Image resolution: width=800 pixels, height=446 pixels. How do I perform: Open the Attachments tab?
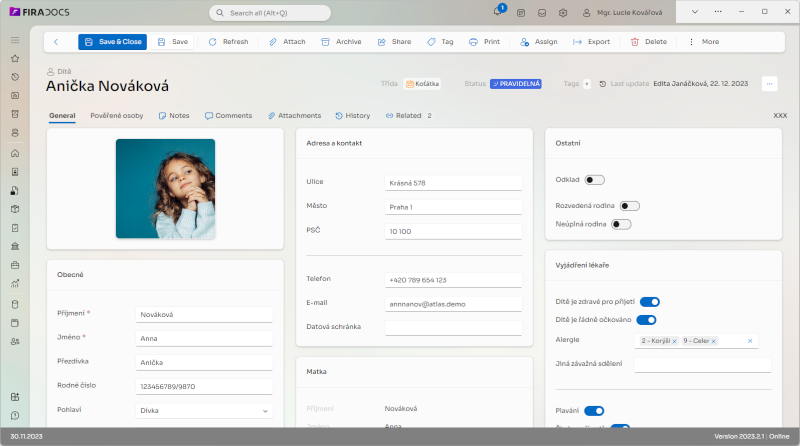pyautogui.click(x=294, y=116)
